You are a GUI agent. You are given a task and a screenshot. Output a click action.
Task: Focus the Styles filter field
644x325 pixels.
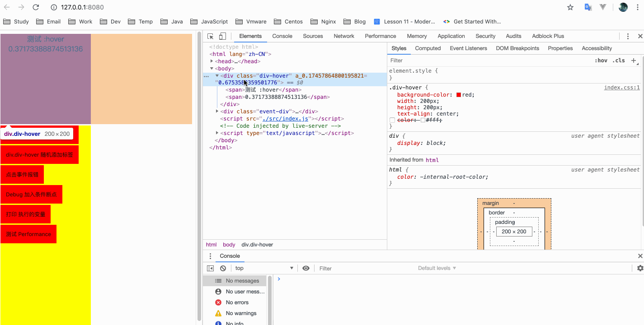(489, 60)
